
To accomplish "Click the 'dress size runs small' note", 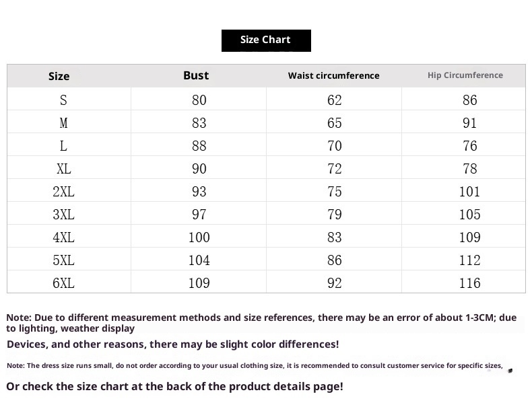I will [255, 366].
